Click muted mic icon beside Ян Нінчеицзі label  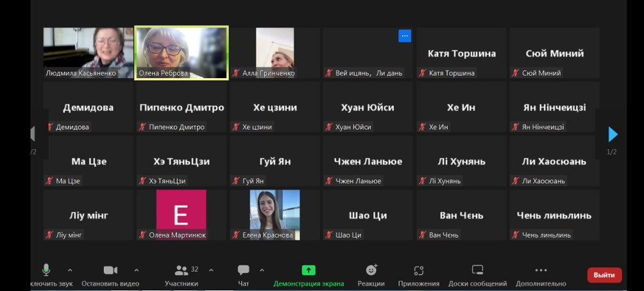point(516,127)
